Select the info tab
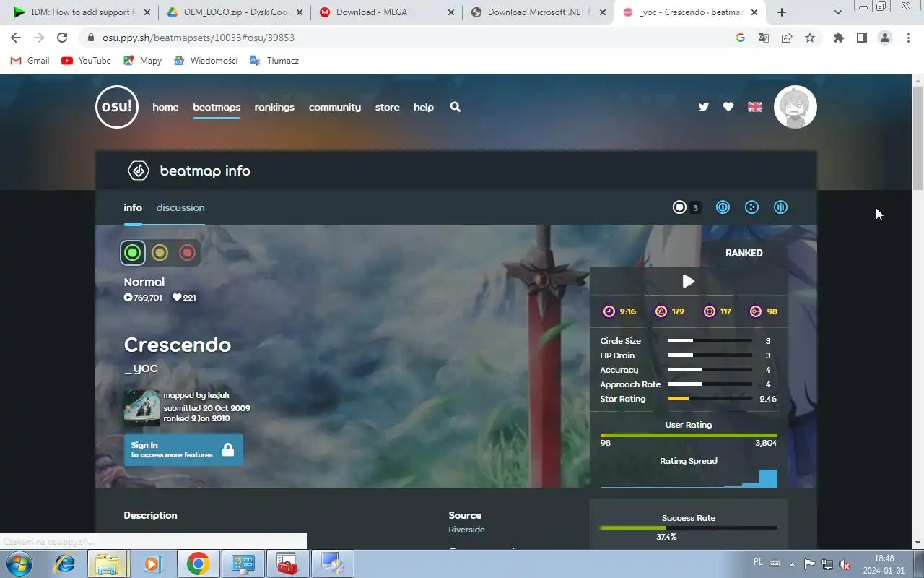Viewport: 924px width, 578px height. coord(133,207)
